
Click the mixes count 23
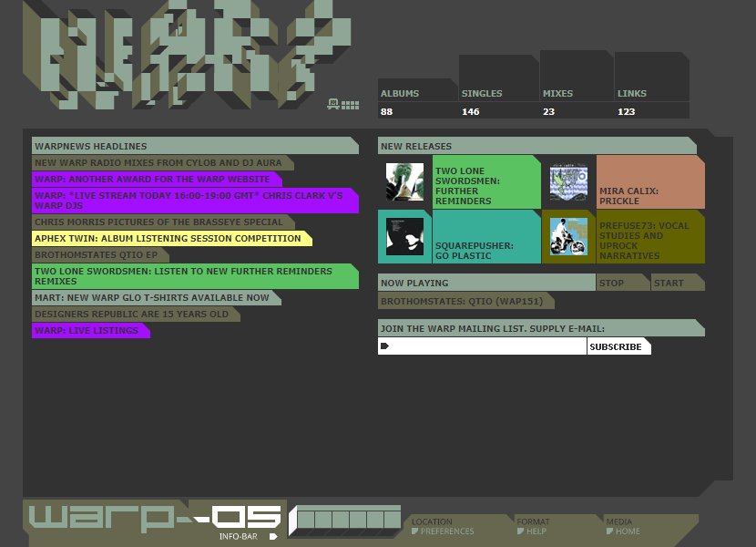(548, 111)
